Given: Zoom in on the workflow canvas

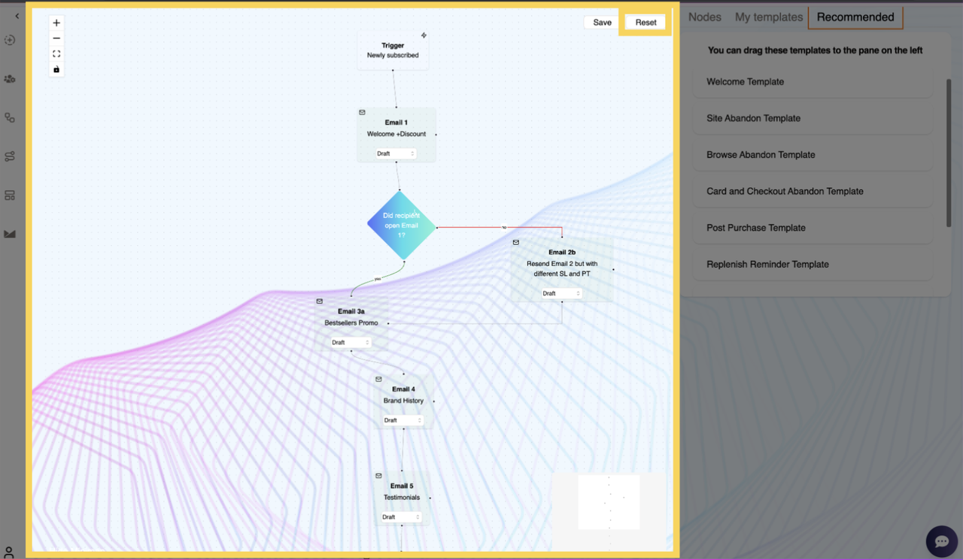Looking at the screenshot, I should click(x=56, y=23).
